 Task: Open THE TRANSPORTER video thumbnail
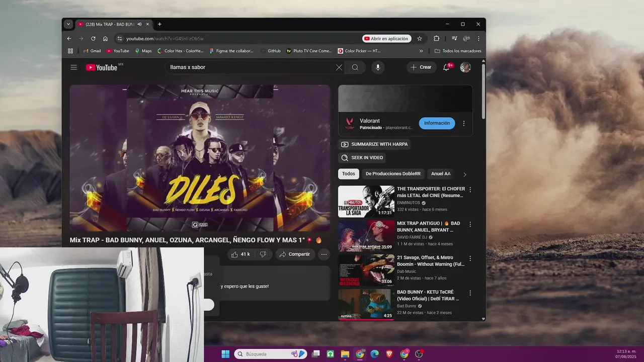click(x=366, y=202)
